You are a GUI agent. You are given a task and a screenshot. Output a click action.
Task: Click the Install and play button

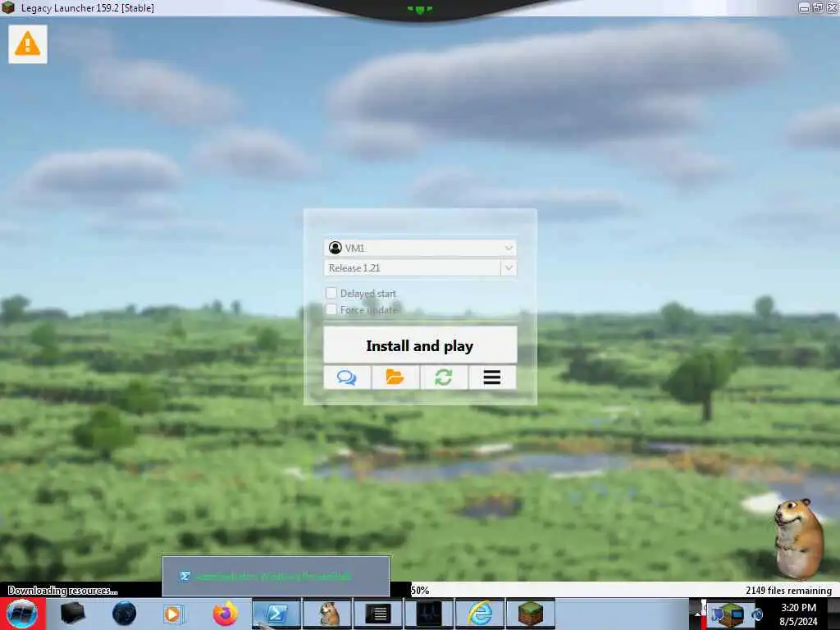pos(420,345)
